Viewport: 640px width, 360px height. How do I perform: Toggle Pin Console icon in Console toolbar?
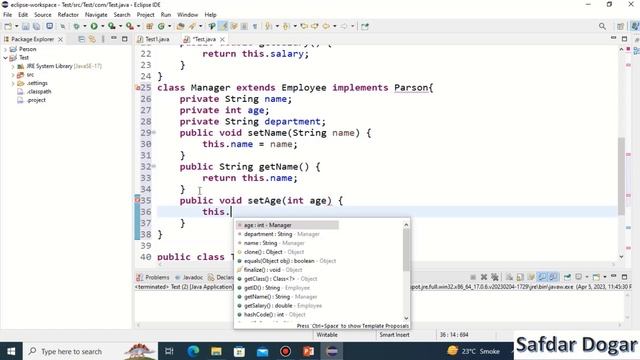coord(567,277)
